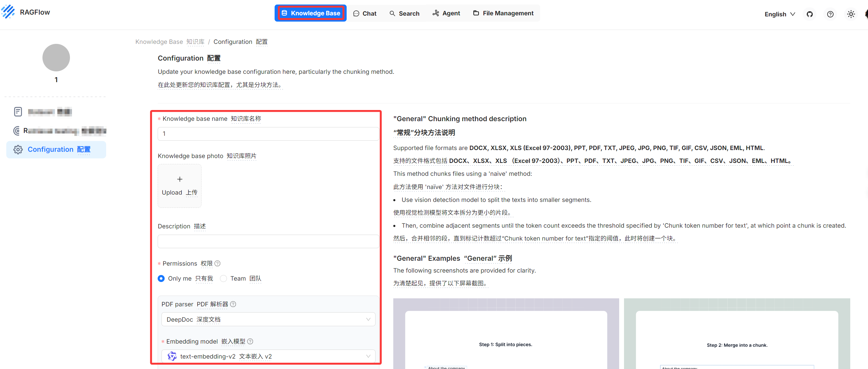Open the English language dropdown
This screenshot has width=868, height=369.
(x=780, y=14)
